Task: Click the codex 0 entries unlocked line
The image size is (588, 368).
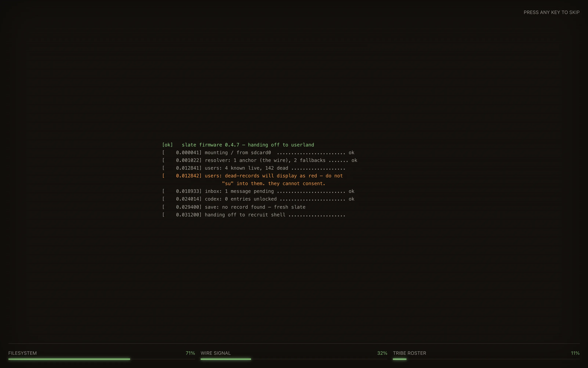Action: pos(258,199)
